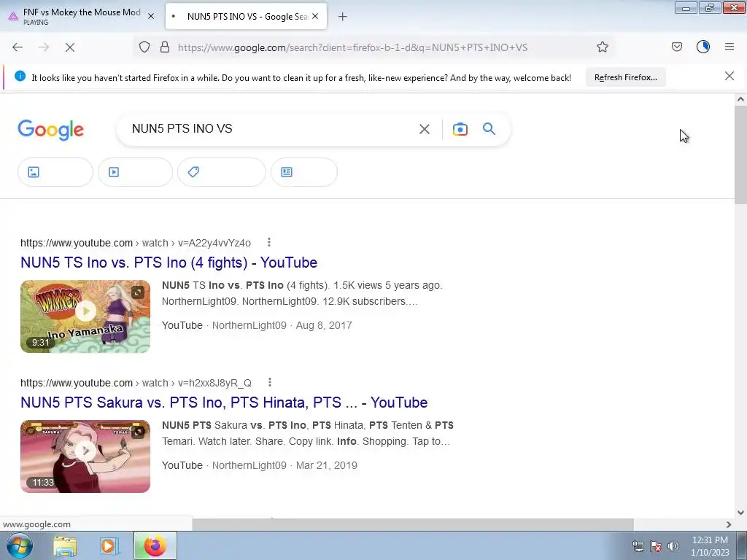
Task: Click the youtube.com v=A22y4vvYz4o URL breadcrumb
Action: coord(135,243)
